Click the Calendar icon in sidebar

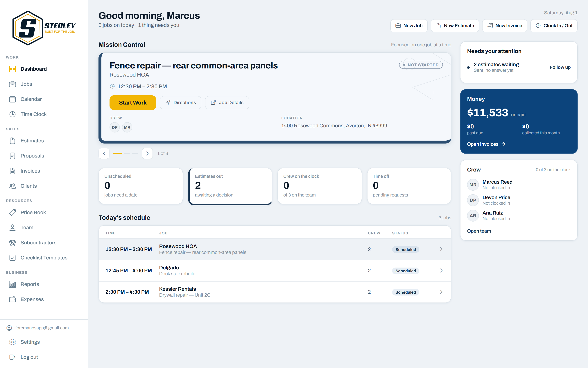pos(12,99)
